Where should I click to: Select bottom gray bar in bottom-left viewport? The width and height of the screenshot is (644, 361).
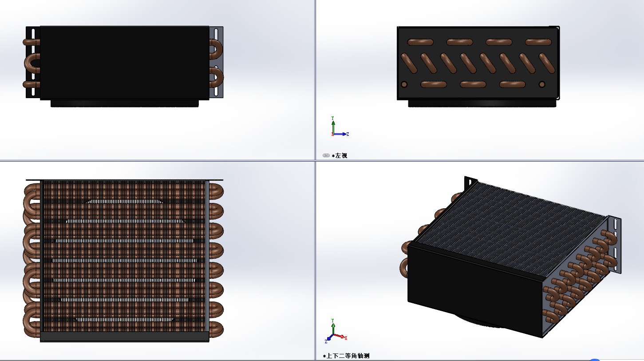point(124,337)
